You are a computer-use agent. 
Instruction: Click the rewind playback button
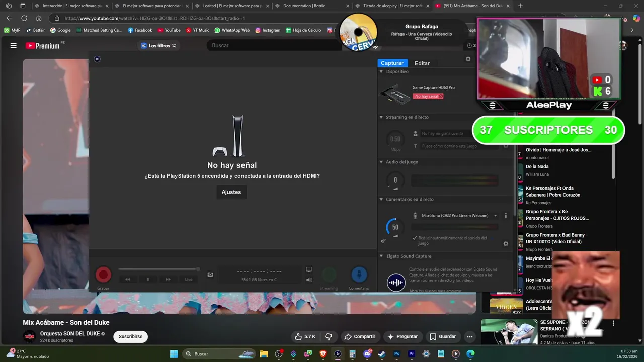(128, 279)
